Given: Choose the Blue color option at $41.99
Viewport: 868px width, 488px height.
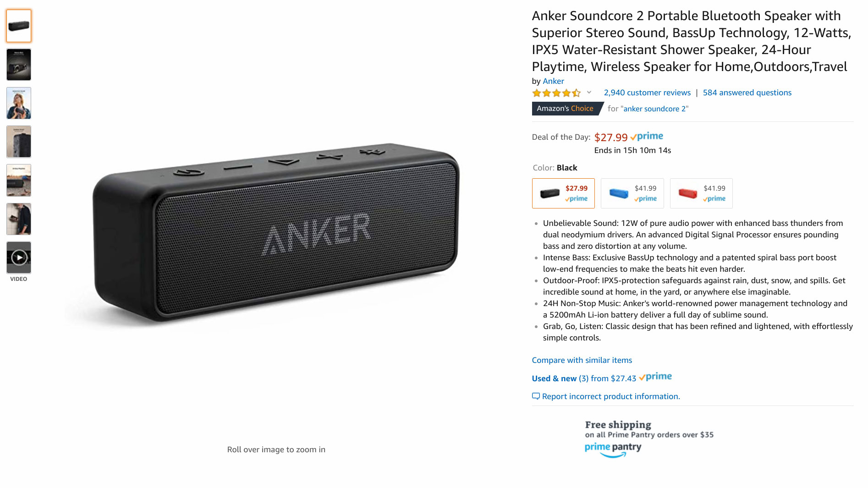Looking at the screenshot, I should 632,193.
